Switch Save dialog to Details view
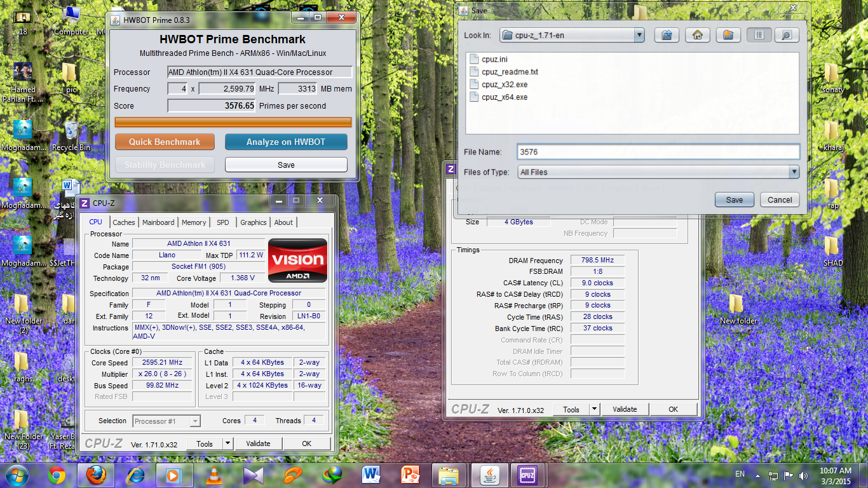 point(786,35)
